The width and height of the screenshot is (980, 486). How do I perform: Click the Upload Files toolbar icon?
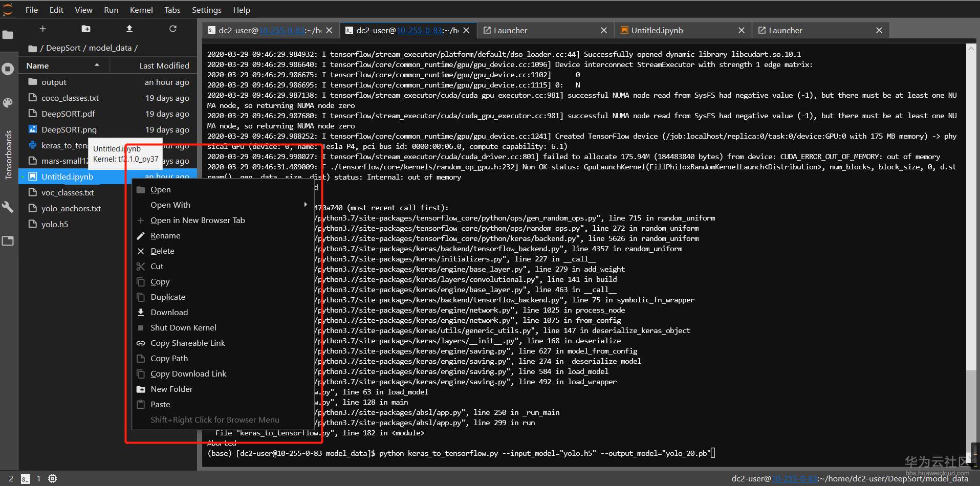click(x=129, y=29)
